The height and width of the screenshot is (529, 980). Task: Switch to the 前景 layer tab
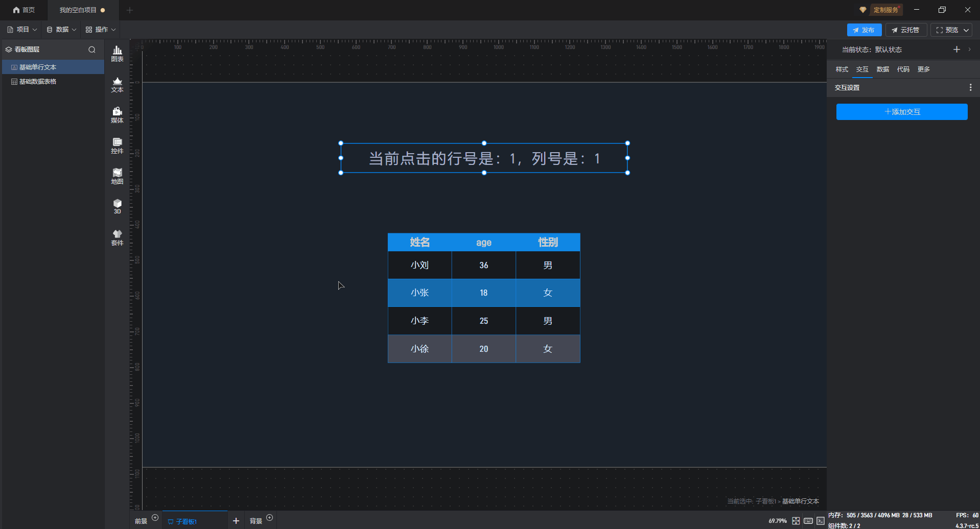tap(141, 521)
